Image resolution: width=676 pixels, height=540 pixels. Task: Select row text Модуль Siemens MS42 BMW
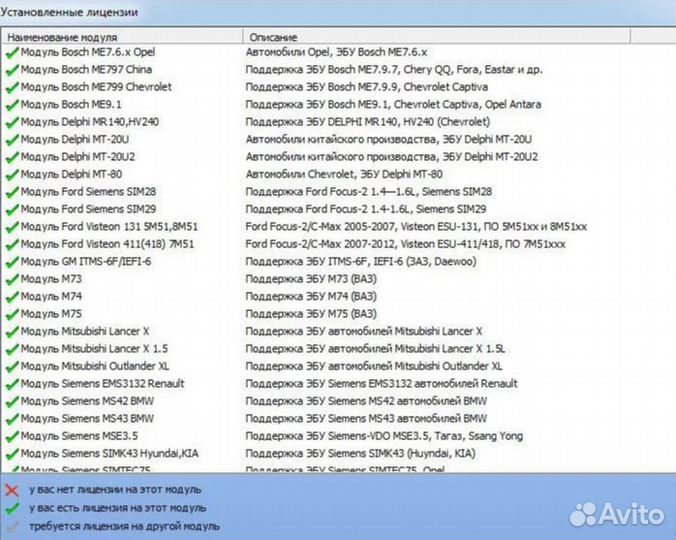[x=88, y=401]
